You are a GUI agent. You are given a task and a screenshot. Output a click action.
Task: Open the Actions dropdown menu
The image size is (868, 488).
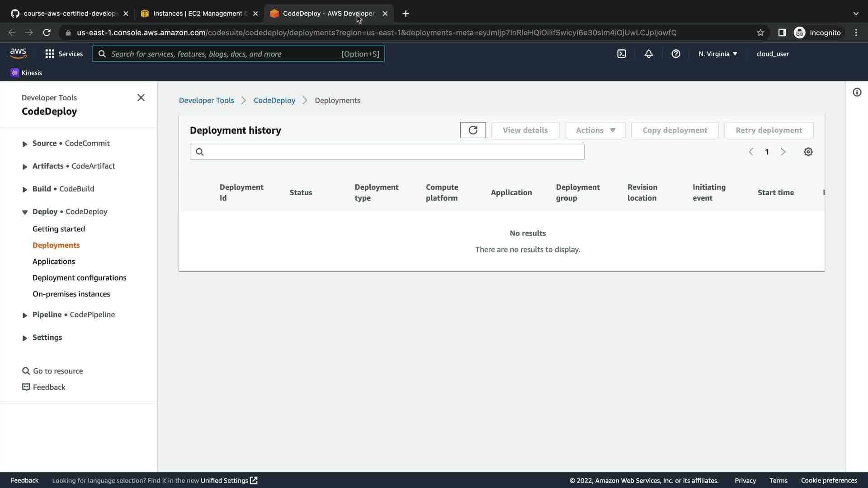point(595,130)
